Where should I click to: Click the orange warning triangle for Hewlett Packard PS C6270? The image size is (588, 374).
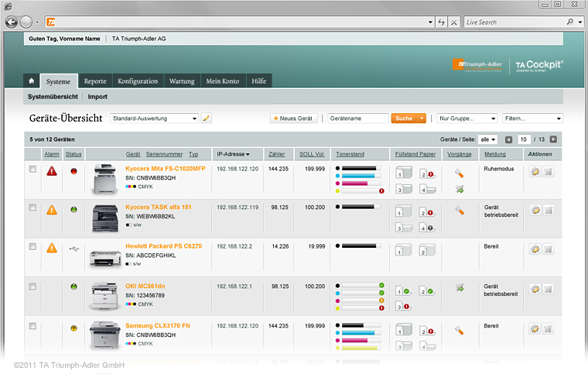pyautogui.click(x=52, y=248)
